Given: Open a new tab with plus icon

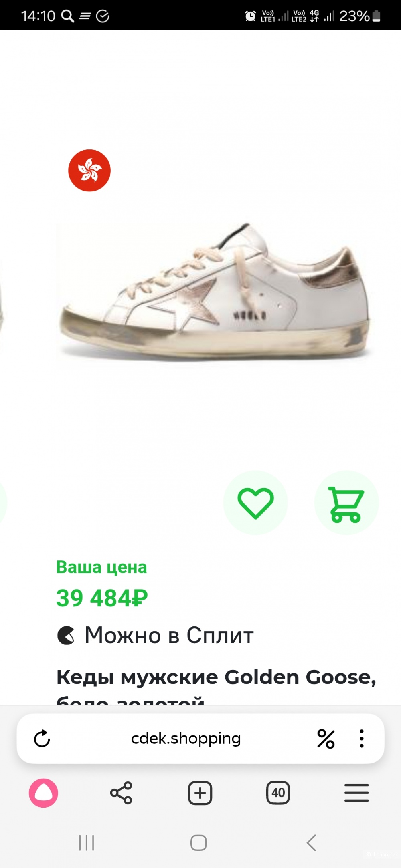Looking at the screenshot, I should click(x=200, y=793).
